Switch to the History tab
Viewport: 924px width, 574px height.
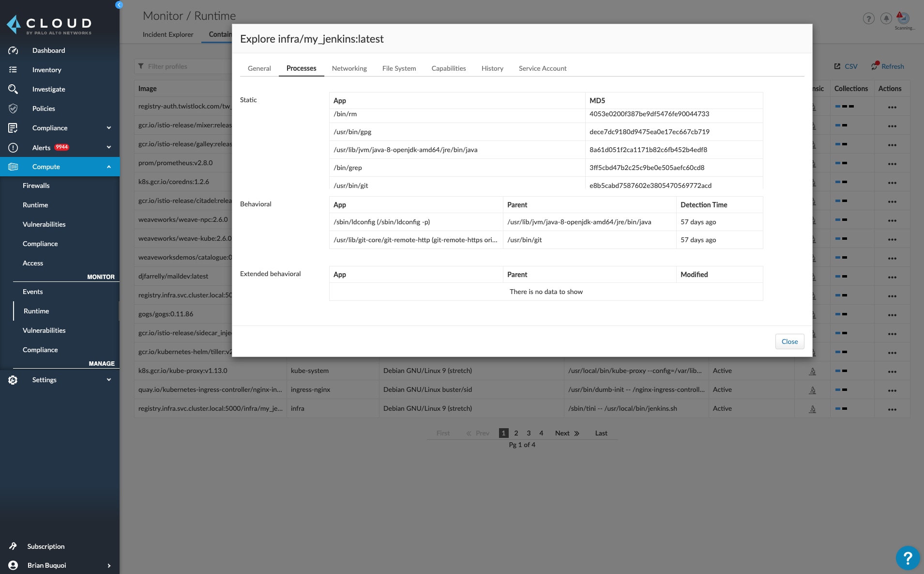point(492,68)
